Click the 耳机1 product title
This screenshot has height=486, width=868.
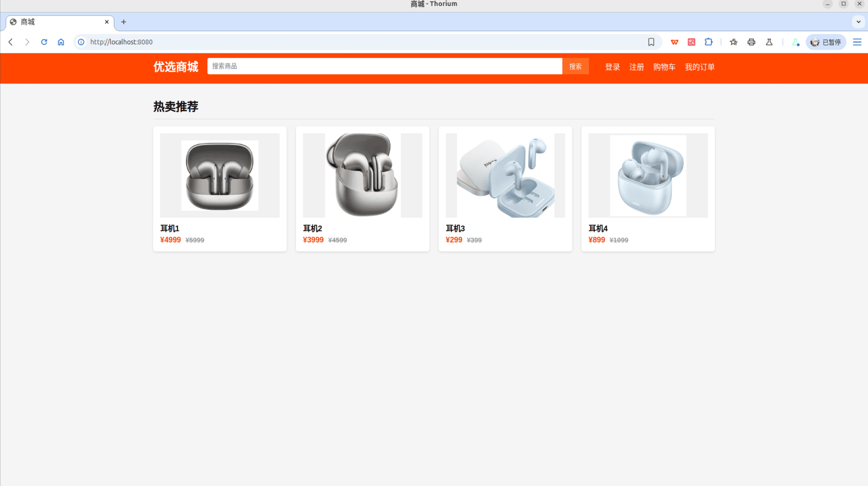(170, 228)
